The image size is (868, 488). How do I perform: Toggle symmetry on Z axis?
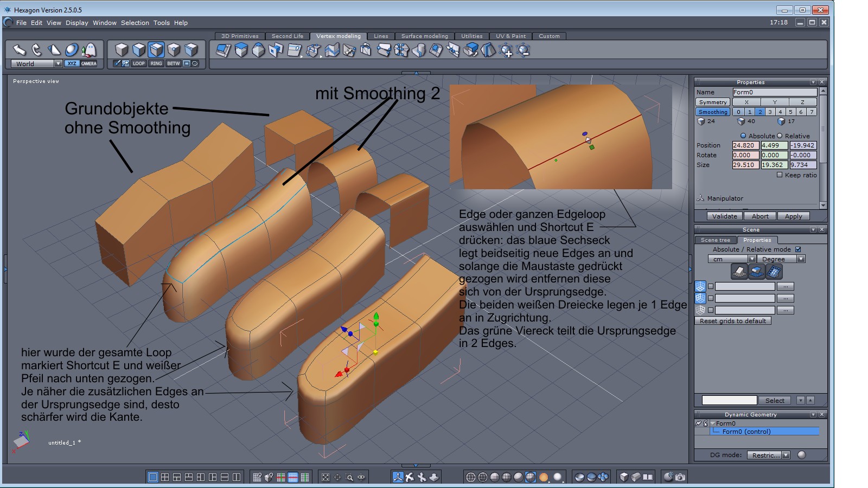point(803,102)
